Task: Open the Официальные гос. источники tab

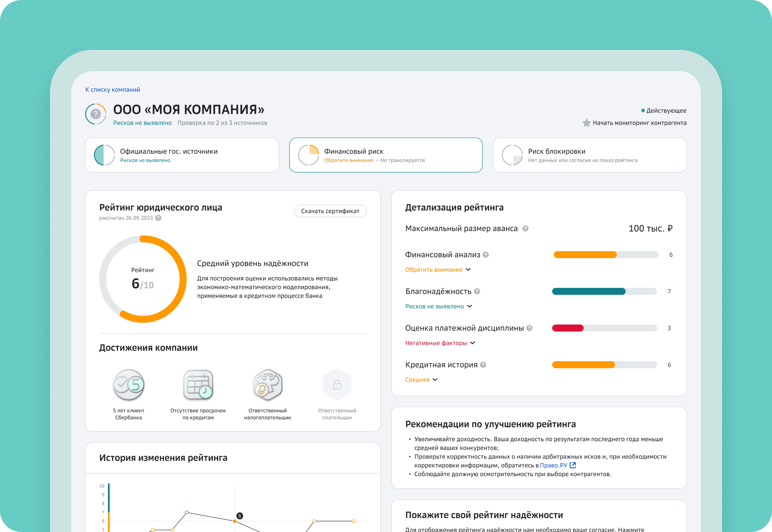Action: [182, 155]
